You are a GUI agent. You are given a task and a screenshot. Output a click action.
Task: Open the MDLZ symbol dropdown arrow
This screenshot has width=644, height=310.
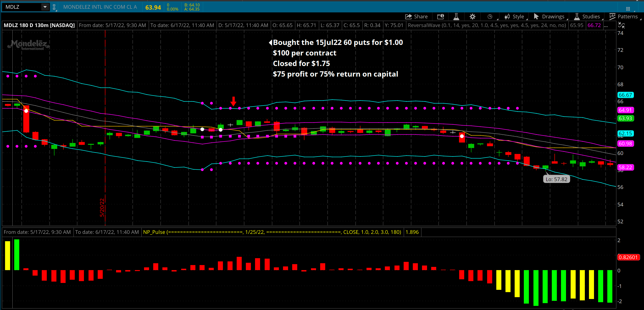point(45,7)
